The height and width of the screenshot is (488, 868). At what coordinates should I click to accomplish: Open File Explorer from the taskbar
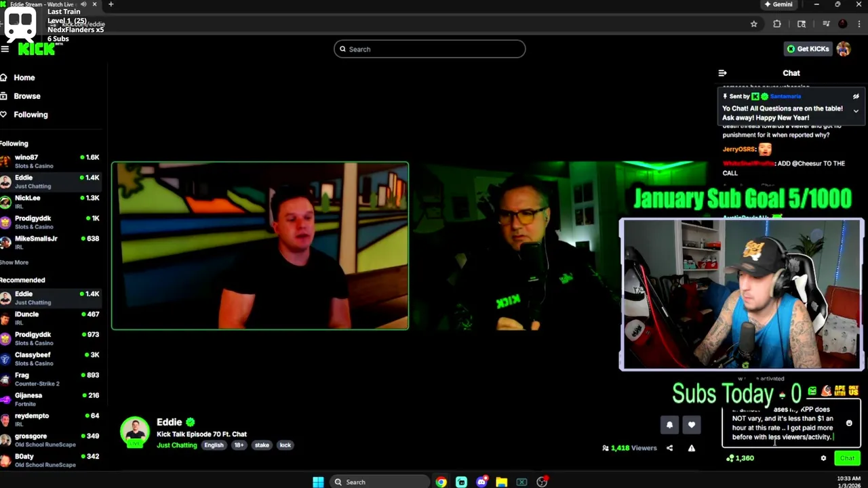pyautogui.click(x=501, y=482)
